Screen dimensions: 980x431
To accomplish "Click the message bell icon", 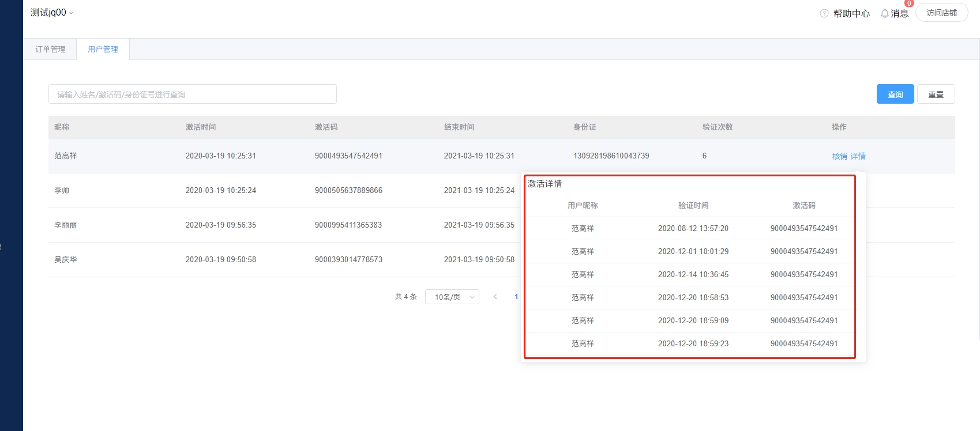I will [x=884, y=13].
